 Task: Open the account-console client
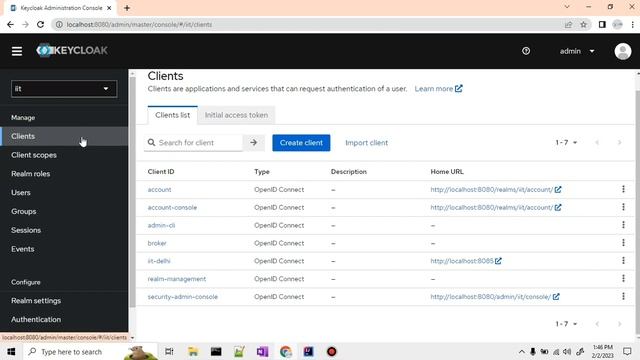tap(172, 208)
